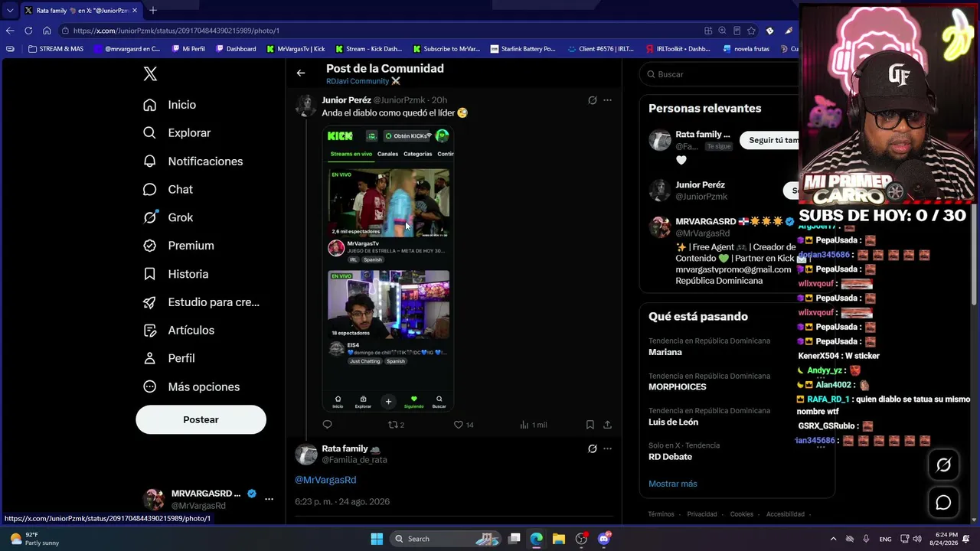Open Rata family's avatar on the reply
This screenshot has height=551, width=980.
tap(306, 455)
